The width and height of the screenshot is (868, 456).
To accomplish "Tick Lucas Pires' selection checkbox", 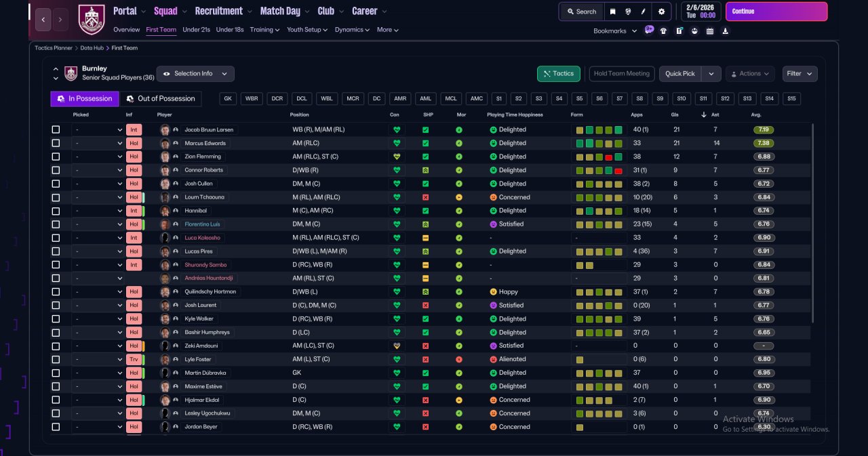I will click(x=56, y=251).
